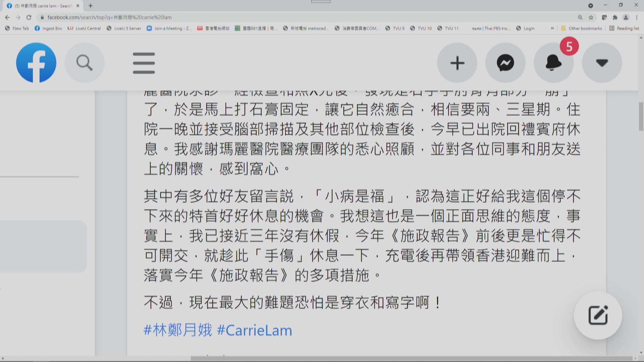This screenshot has width=644, height=362.
Task: Open a new browser tab
Action: (91, 6)
